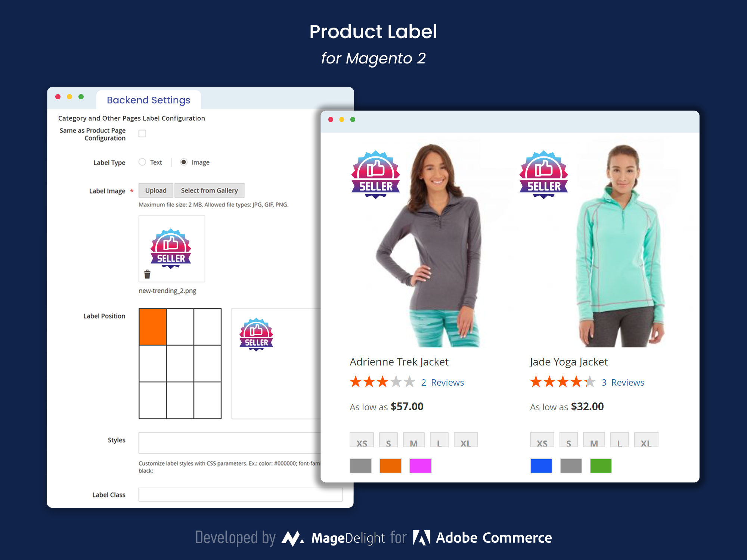Tick Same as Product Page Configuration checkbox

tap(142, 134)
